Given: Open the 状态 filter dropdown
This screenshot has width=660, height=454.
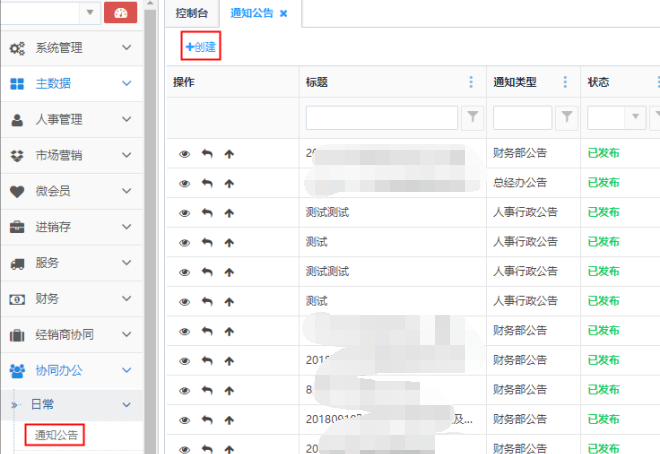Looking at the screenshot, I should point(634,118).
